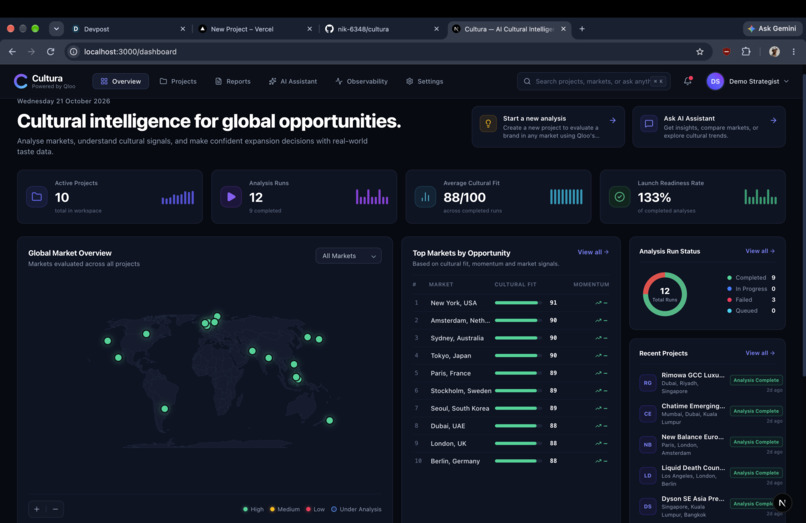The height and width of the screenshot is (523, 806).
Task: Click the bar chart icon in Average Cultural Fit card
Action: pyautogui.click(x=425, y=196)
